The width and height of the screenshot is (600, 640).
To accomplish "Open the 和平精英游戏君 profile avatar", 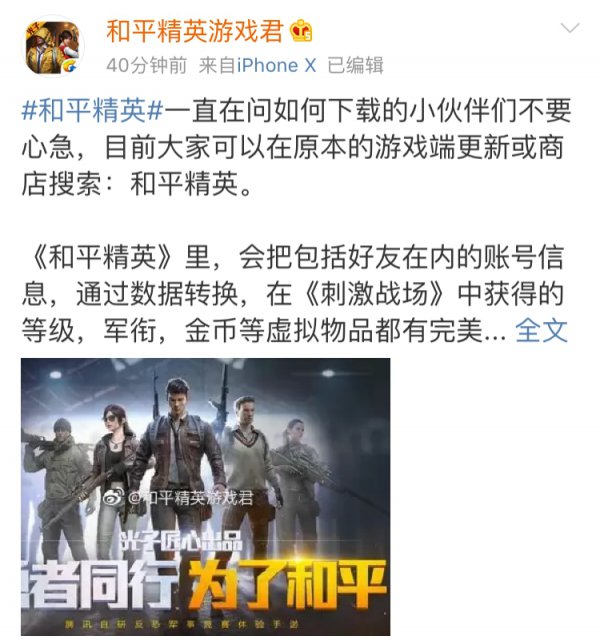I will [52, 47].
